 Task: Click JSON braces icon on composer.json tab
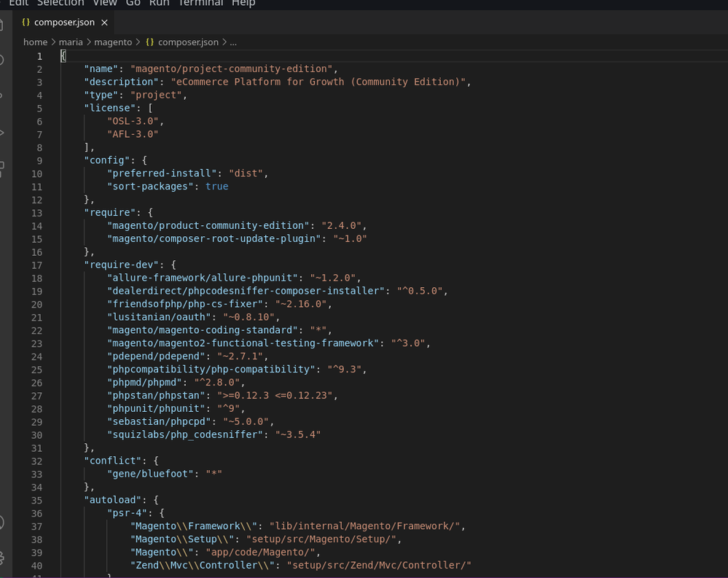click(26, 23)
